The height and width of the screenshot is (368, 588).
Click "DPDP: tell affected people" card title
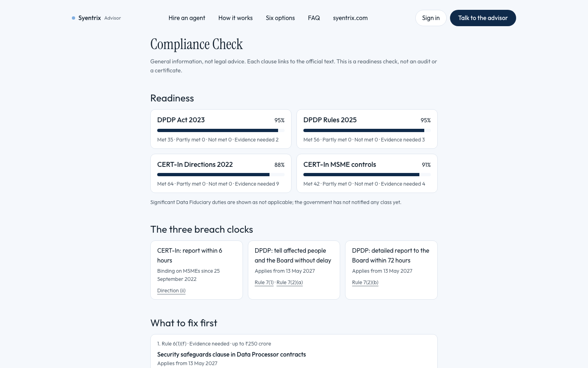pos(293,256)
